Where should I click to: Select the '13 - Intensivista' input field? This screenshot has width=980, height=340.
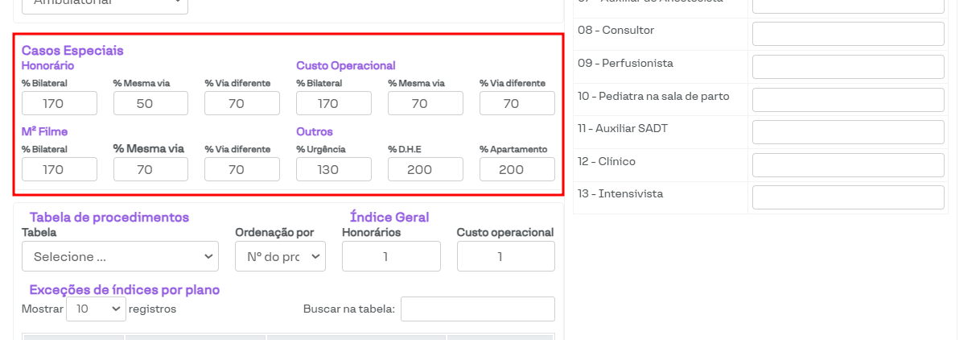coord(848,197)
